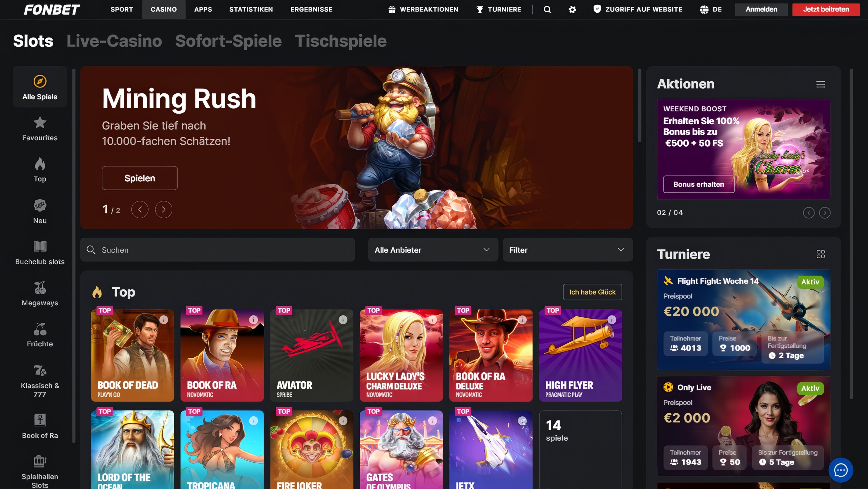Click the page vertical scrollbar at right

(x=851, y=234)
